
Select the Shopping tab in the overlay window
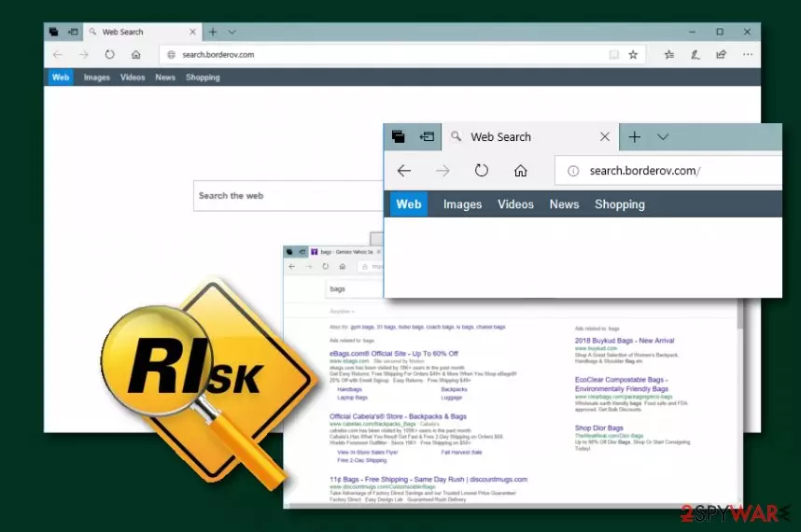620,204
